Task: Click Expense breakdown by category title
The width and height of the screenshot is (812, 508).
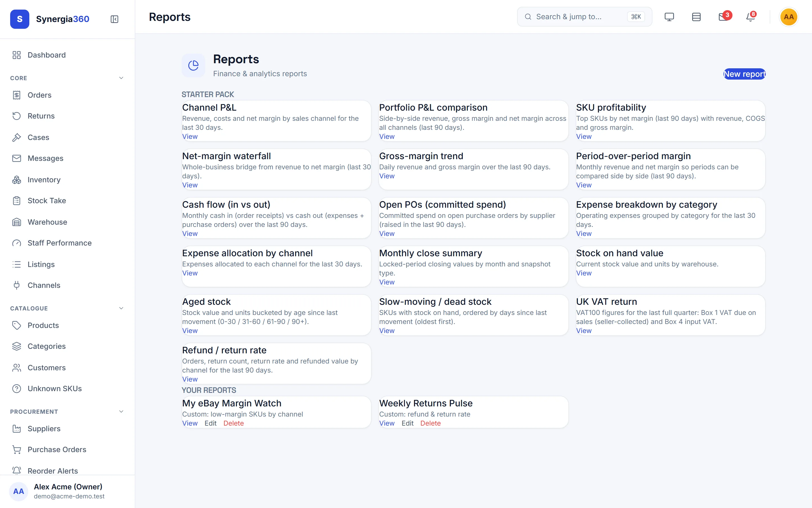Action: pos(646,205)
